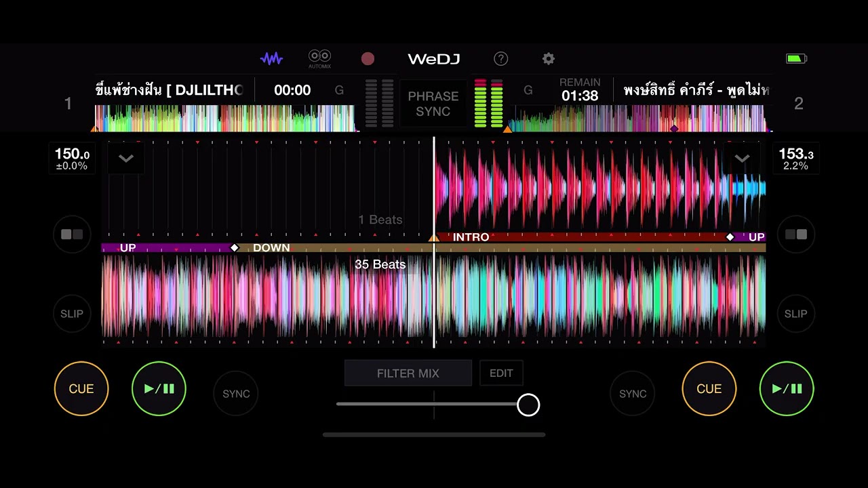Jump to deck 1 UP phrase marker
868x488 pixels.
pyautogui.click(x=127, y=248)
